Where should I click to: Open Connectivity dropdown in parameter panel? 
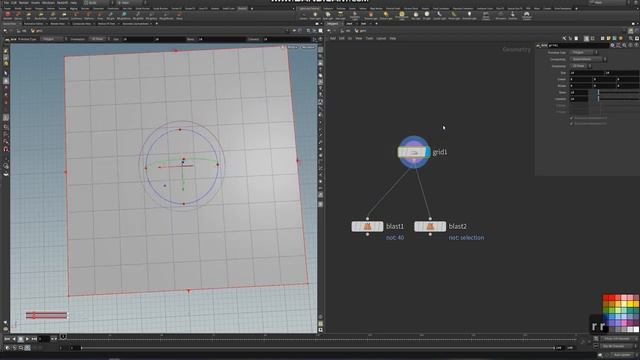tap(588, 59)
